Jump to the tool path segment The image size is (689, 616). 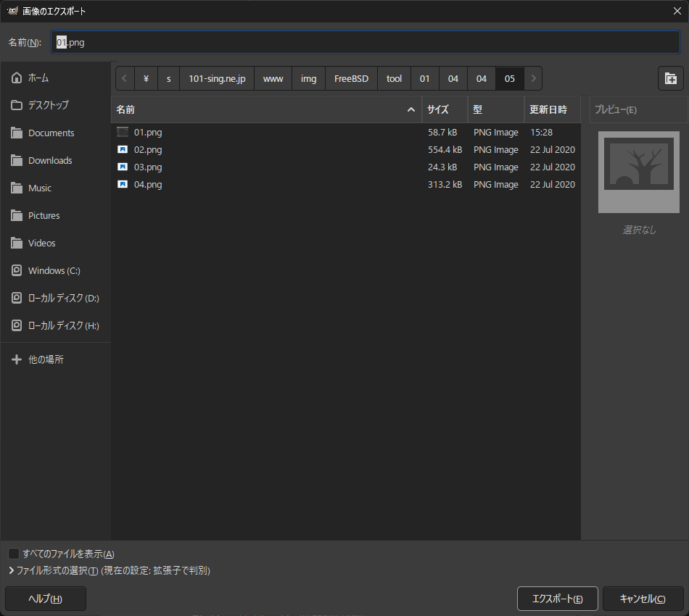click(x=394, y=78)
